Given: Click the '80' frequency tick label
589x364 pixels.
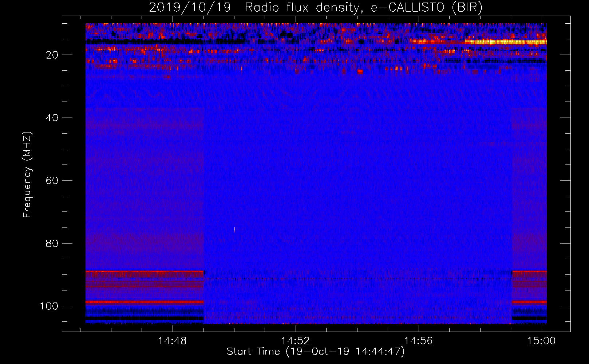Looking at the screenshot, I should (52, 244).
